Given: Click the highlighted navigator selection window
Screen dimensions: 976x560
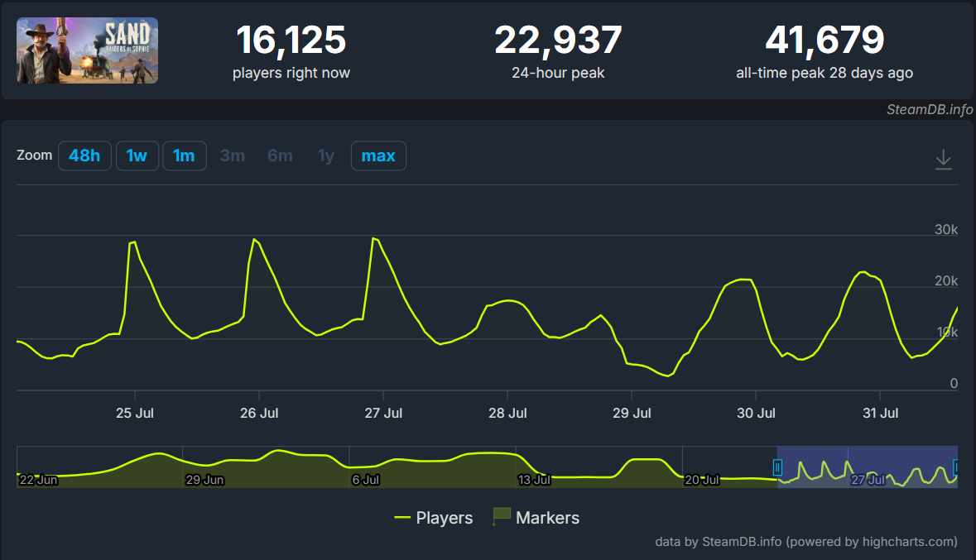Looking at the screenshot, I should [x=867, y=467].
